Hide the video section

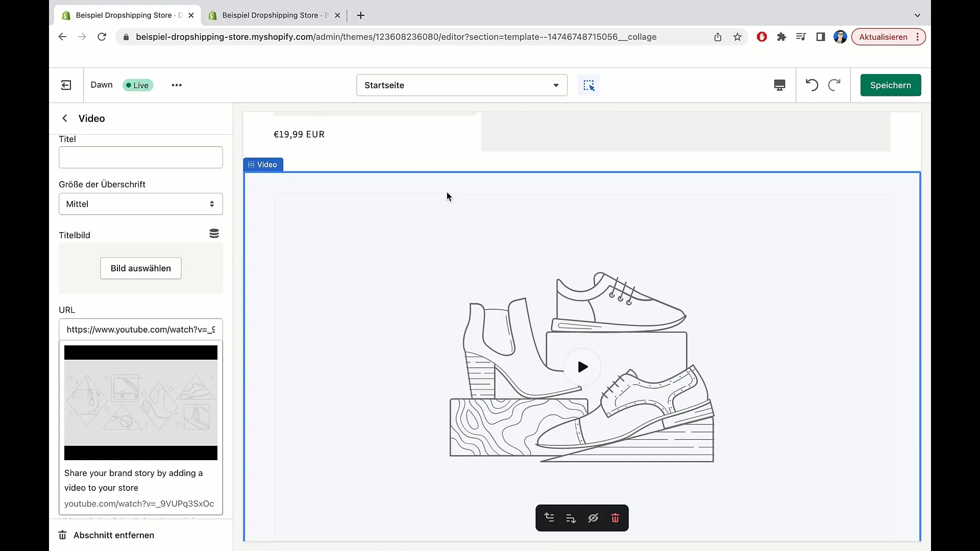click(593, 518)
